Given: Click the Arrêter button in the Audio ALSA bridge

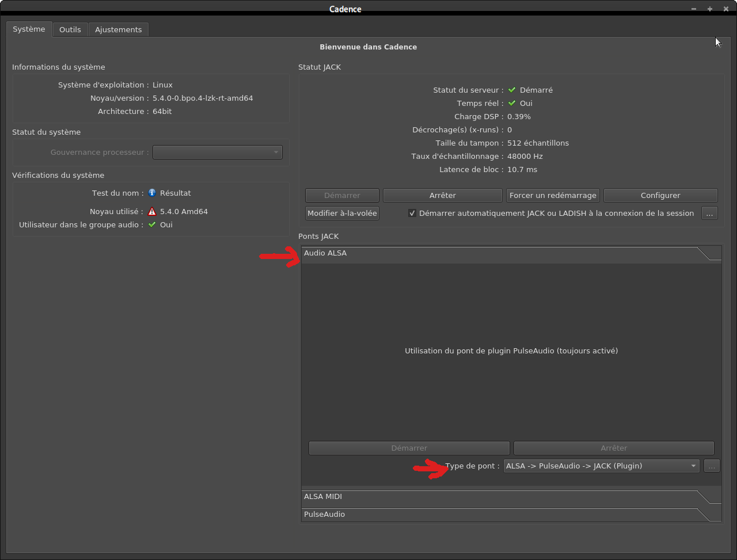Looking at the screenshot, I should pyautogui.click(x=614, y=448).
